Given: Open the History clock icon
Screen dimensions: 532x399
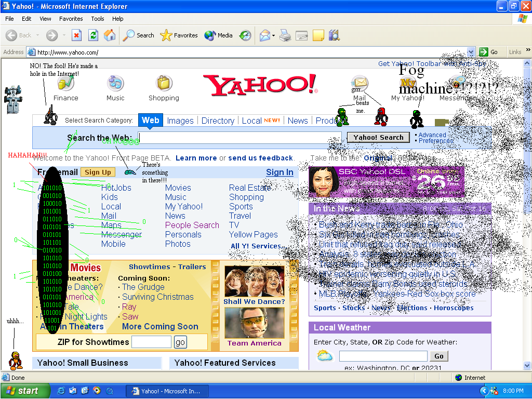Looking at the screenshot, I should pyautogui.click(x=245, y=35).
